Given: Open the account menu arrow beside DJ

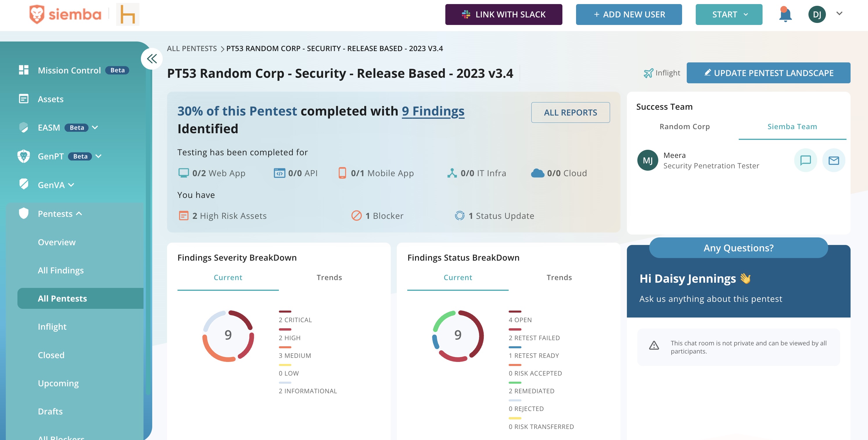Looking at the screenshot, I should pos(839,13).
